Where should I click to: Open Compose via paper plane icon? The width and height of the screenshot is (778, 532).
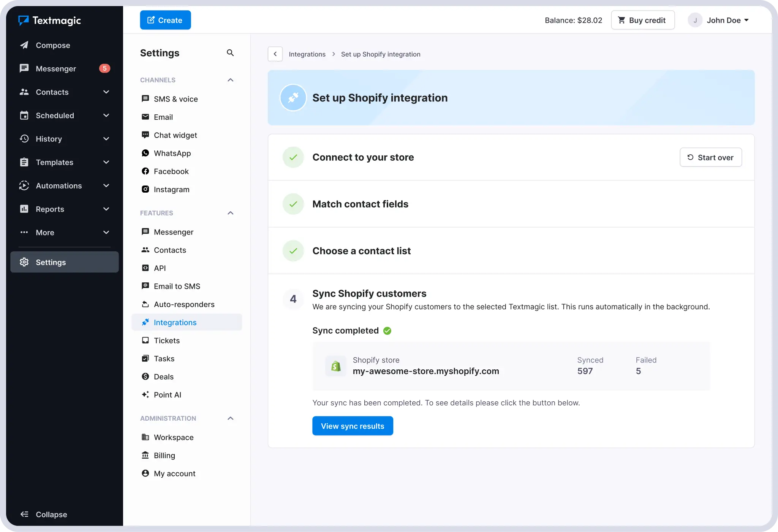(24, 45)
